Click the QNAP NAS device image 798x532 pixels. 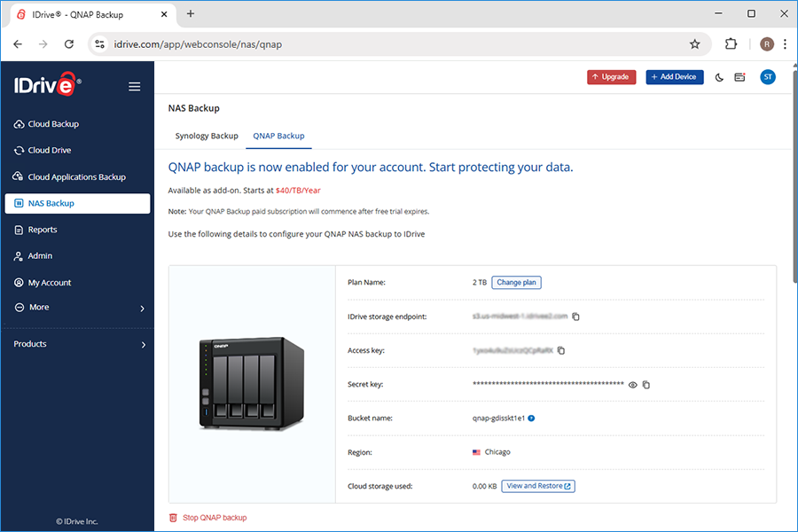click(x=252, y=384)
